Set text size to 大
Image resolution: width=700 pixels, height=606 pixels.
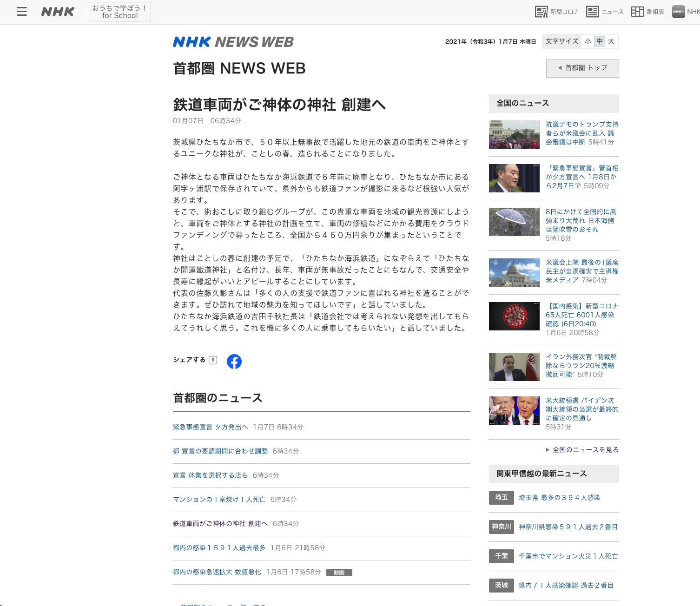pos(611,41)
